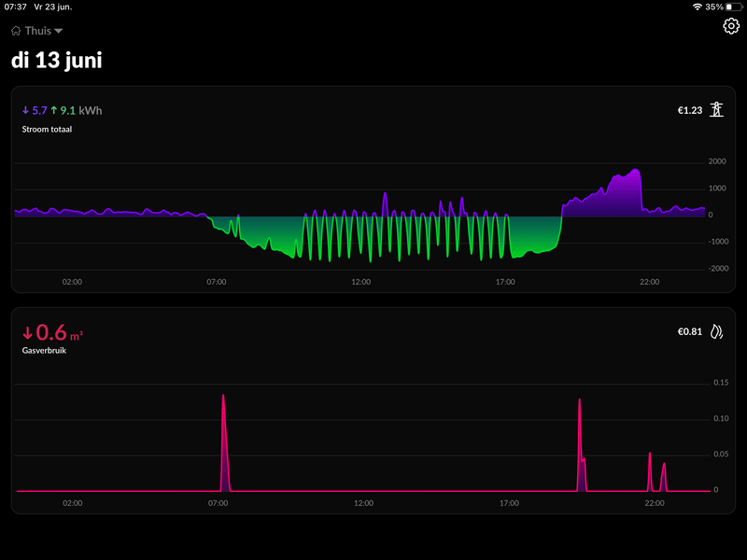Tap the electricity pylon icon
Screen dimensions: 747x560
pyautogui.click(x=716, y=109)
